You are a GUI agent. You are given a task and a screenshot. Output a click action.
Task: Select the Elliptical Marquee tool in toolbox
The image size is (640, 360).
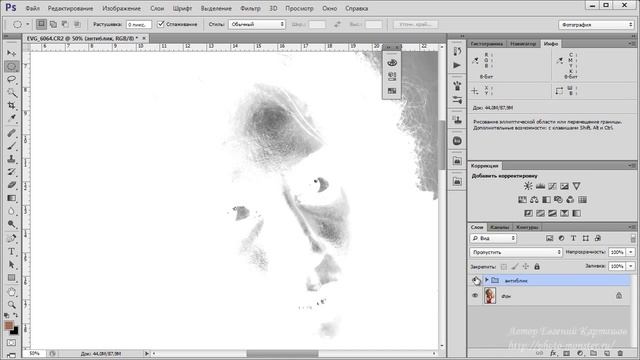click(11, 66)
